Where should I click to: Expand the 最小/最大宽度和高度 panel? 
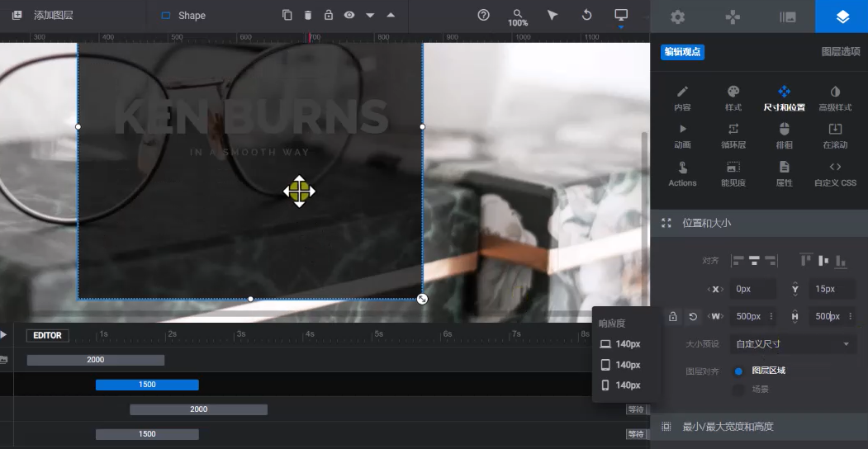[759, 427]
